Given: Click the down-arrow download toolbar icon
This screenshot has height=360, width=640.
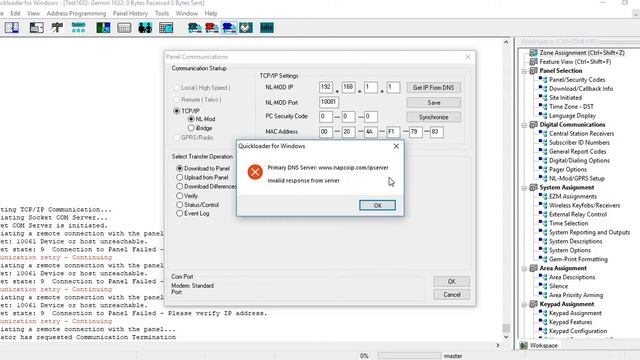Looking at the screenshot, I should pyautogui.click(x=246, y=28).
